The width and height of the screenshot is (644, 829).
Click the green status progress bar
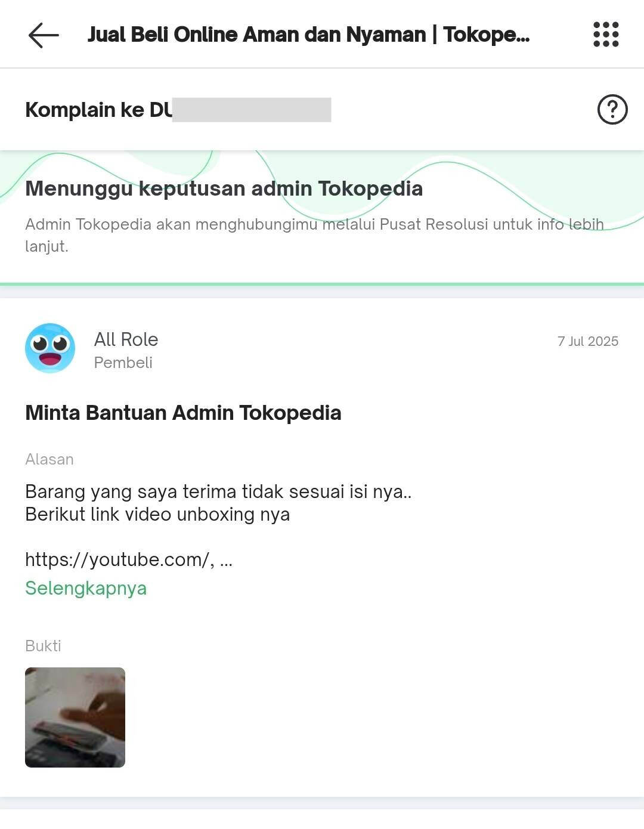tap(322, 284)
